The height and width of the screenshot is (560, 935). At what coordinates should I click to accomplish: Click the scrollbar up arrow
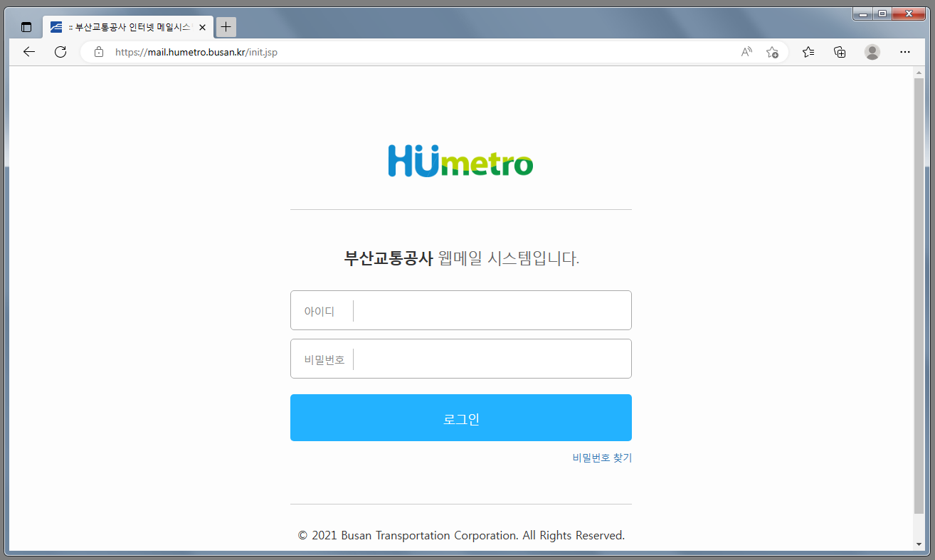pyautogui.click(x=919, y=73)
